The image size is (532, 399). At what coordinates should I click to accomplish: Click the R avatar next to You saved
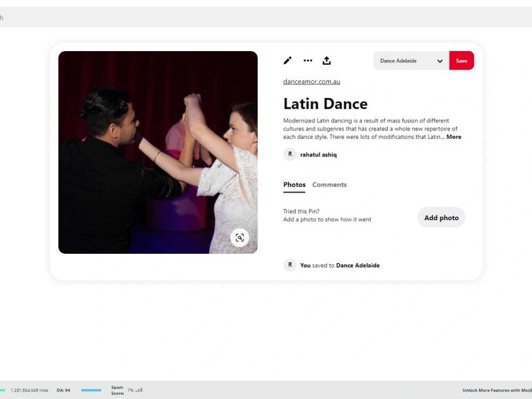point(290,264)
